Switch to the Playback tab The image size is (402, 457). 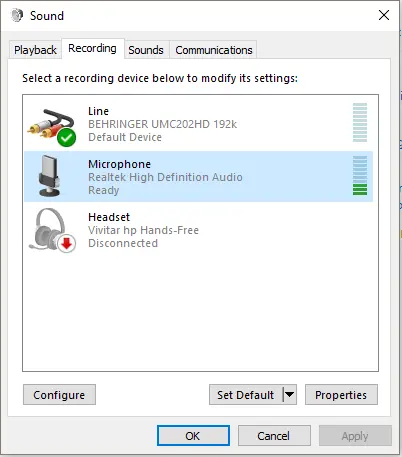35,50
